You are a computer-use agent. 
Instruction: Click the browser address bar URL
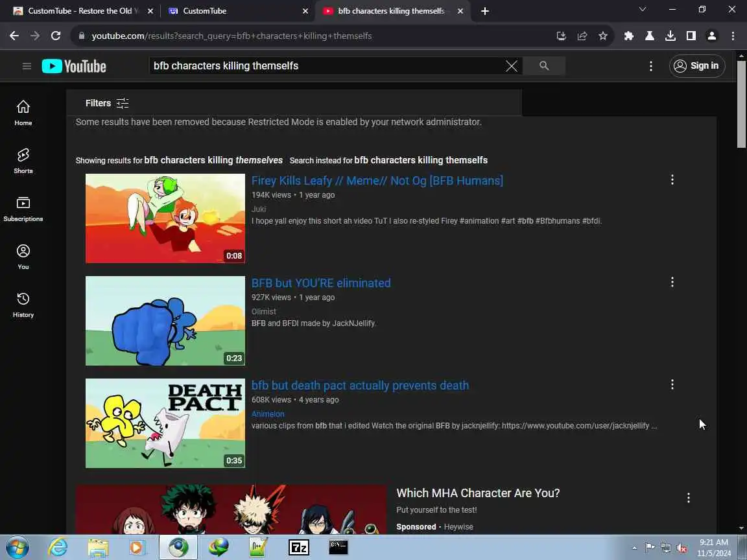pos(231,36)
